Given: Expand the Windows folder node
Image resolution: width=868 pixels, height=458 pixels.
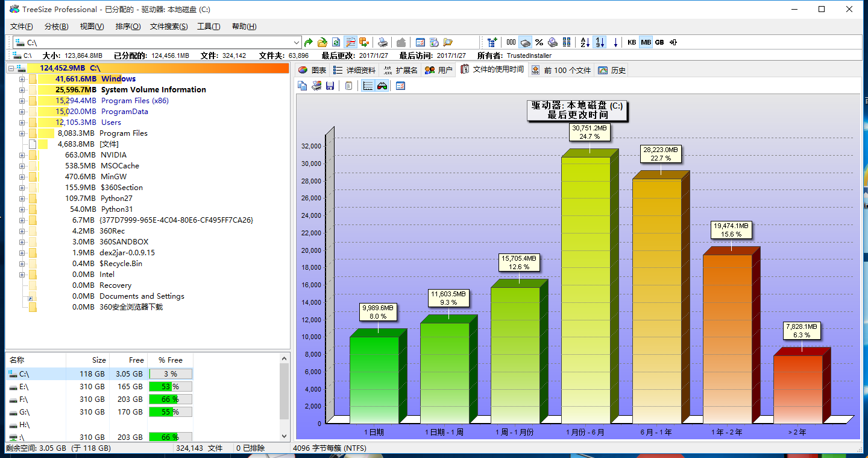Looking at the screenshot, I should click(x=22, y=79).
